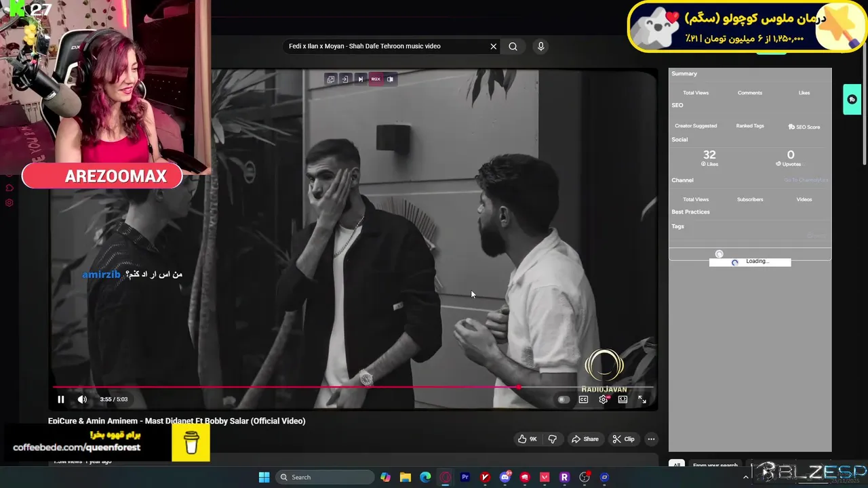Click the green extension badge right of sidebar

coord(852,100)
